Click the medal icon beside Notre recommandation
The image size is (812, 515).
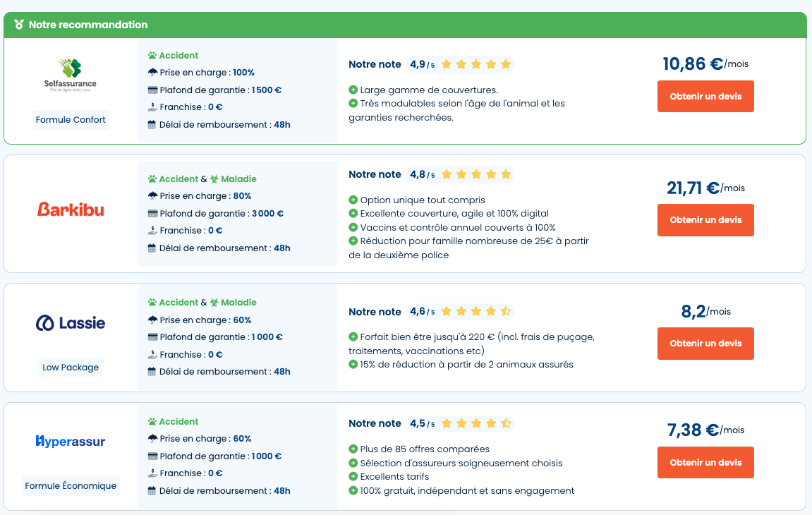click(x=19, y=25)
